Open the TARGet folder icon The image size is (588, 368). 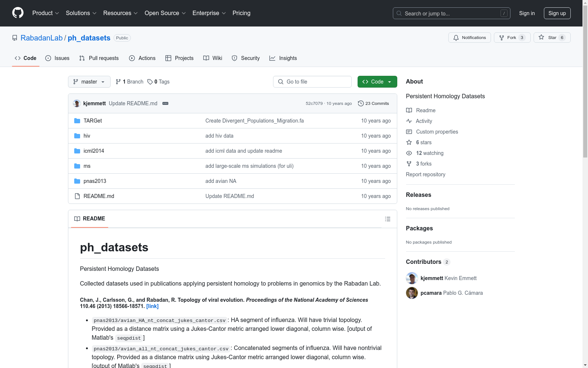tap(77, 121)
